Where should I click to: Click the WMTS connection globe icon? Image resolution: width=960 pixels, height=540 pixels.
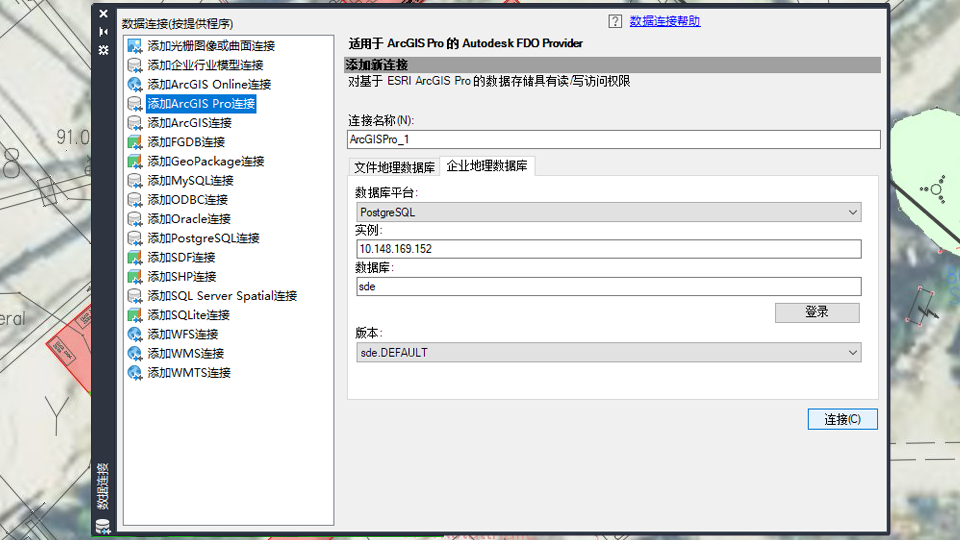click(x=135, y=373)
